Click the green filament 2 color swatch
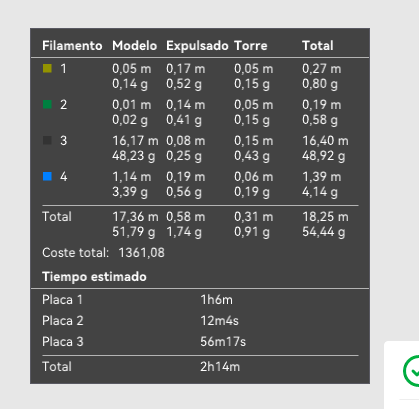Viewport: 419px width, 409px height. tap(47, 104)
